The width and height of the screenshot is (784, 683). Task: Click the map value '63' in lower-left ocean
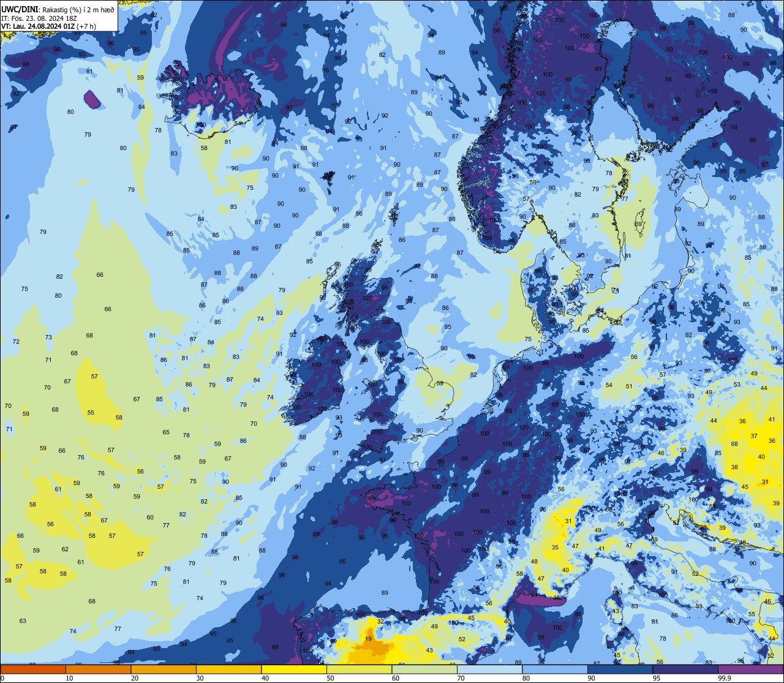(x=23, y=621)
